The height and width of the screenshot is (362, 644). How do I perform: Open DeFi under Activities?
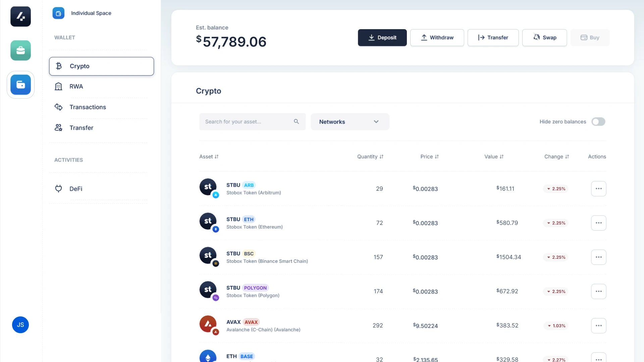[x=76, y=189]
